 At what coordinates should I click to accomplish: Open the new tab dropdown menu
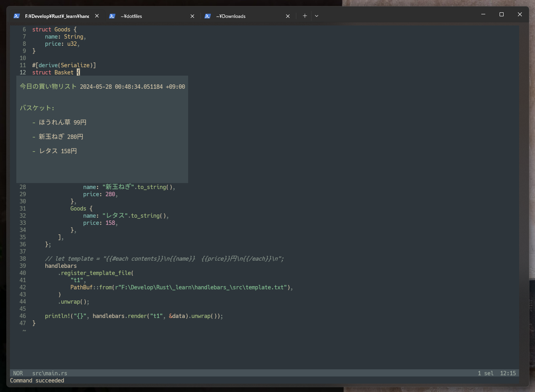coord(317,16)
